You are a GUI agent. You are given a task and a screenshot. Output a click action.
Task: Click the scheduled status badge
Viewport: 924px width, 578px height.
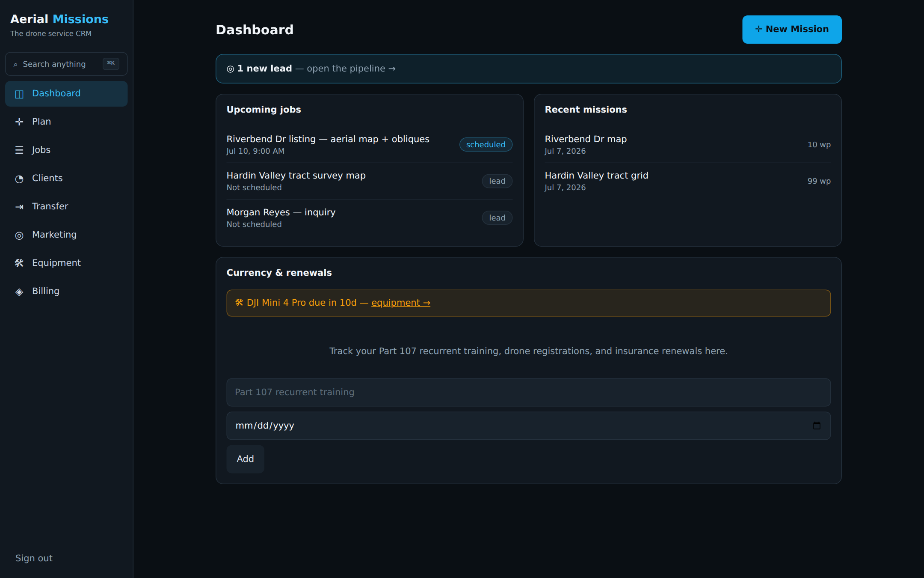486,145
